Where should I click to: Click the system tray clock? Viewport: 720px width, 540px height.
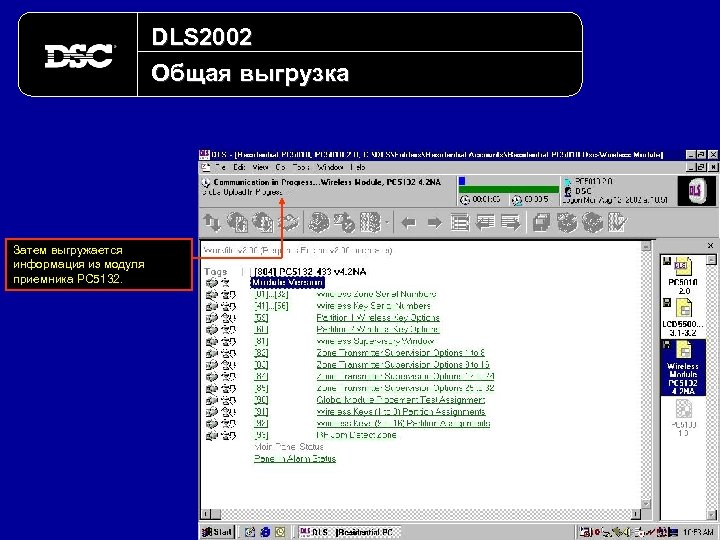[698, 532]
